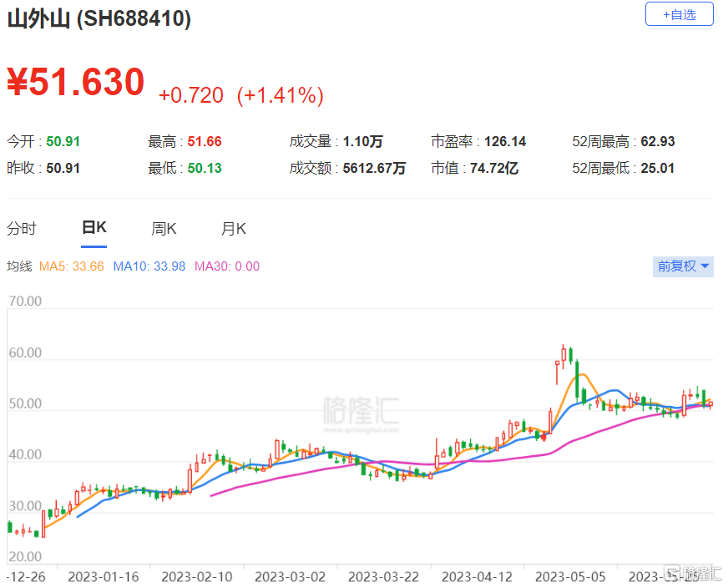This screenshot has width=728, height=588.
Task: Switch to the 月K monthly chart tab
Action: pos(234,228)
